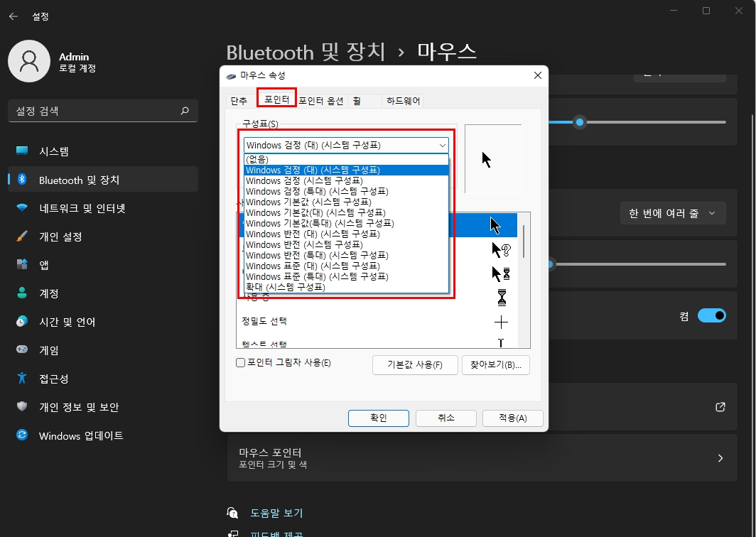
Task: Click the 취소 button
Action: click(x=446, y=418)
